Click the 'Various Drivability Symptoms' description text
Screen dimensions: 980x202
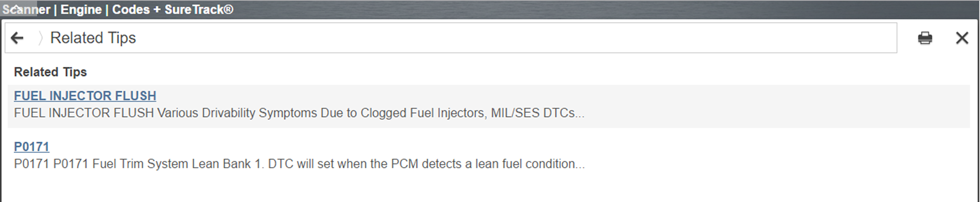click(236, 113)
